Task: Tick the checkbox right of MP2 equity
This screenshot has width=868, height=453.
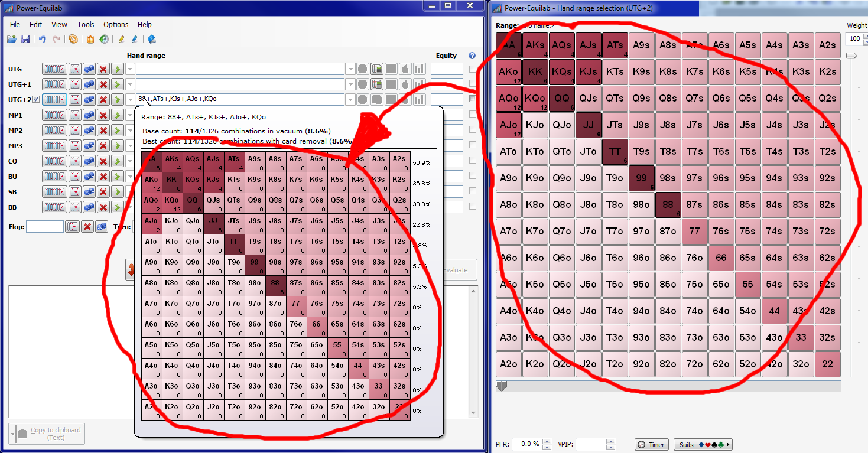Action: click(x=473, y=131)
